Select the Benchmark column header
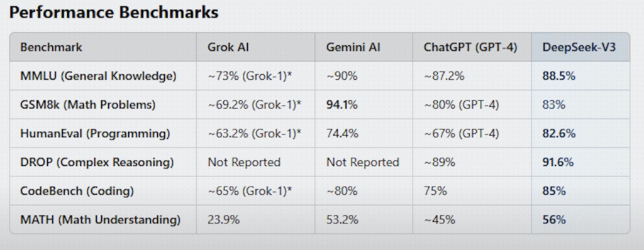 [52, 47]
